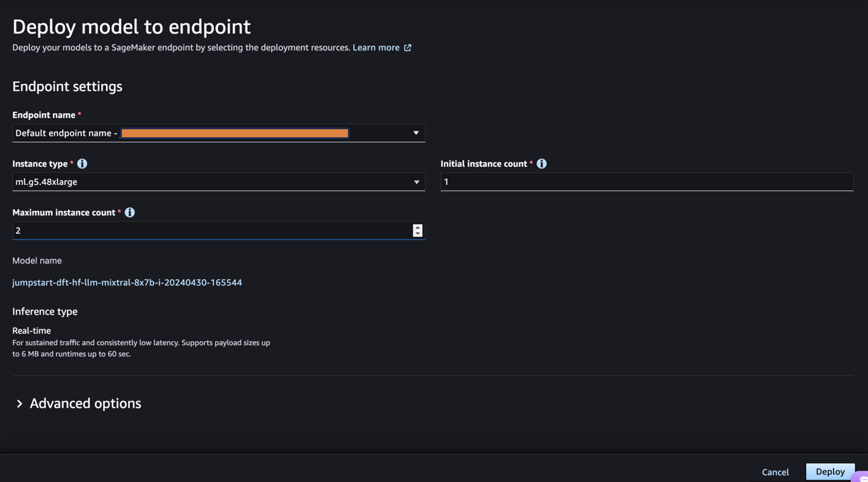Click the Instance type info icon
868x482 pixels.
pos(82,164)
